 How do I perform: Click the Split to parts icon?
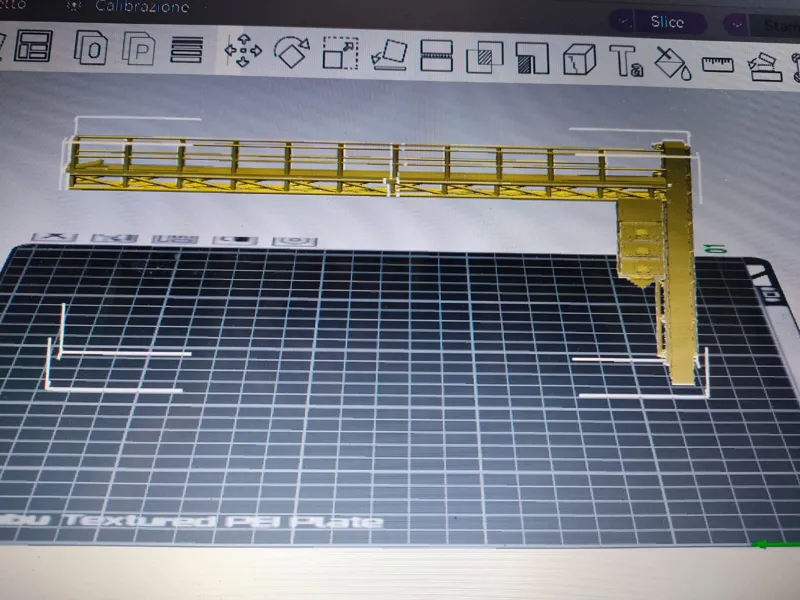point(139,48)
